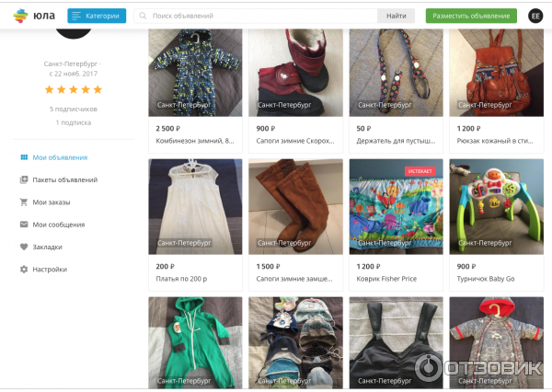Viewport: 552px width, 392px height.
Task: Click the gear icon for Настройки
Action: (x=24, y=269)
